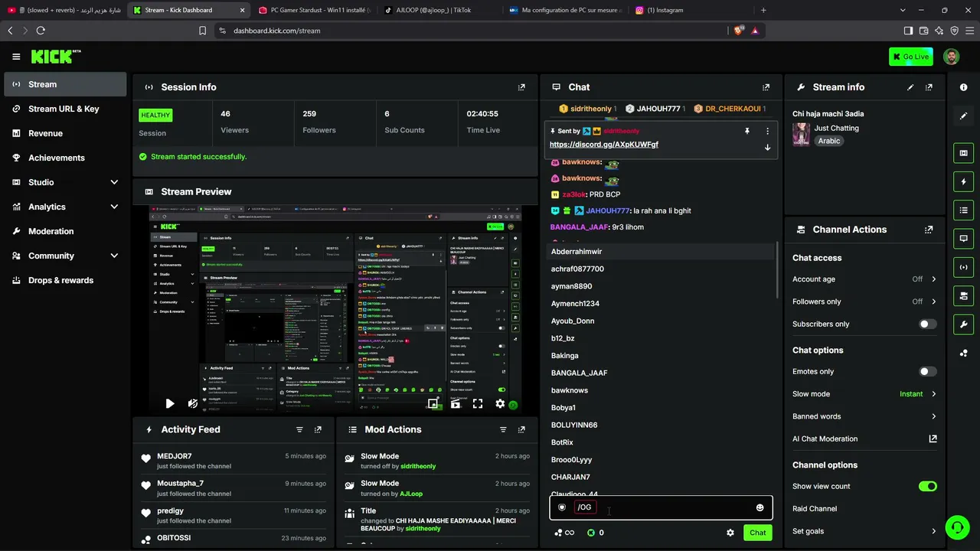Open the pinned message options menu
The height and width of the screenshot is (551, 980).
coord(767,131)
